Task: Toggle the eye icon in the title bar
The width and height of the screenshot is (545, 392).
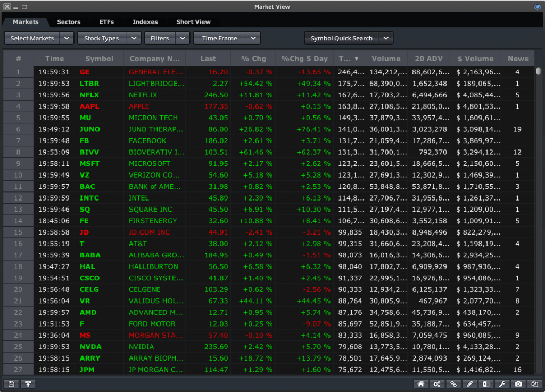Action: click(536, 6)
